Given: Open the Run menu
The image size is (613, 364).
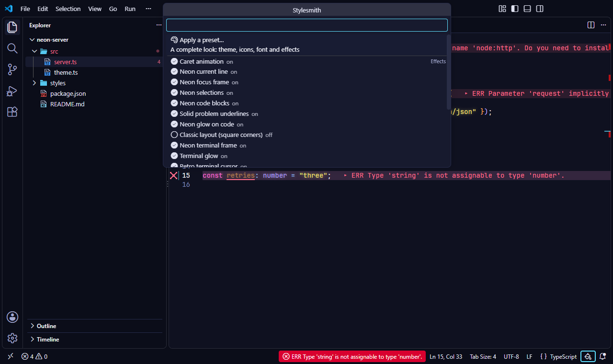Looking at the screenshot, I should coord(130,9).
